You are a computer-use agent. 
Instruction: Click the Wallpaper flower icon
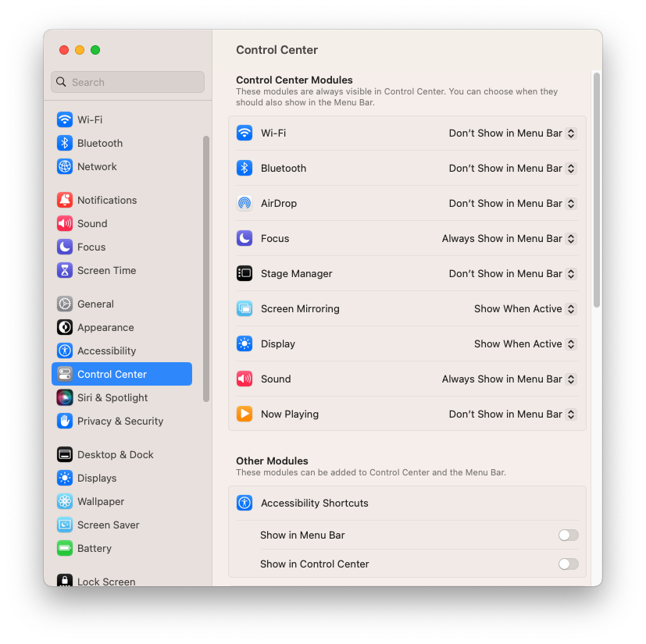tap(65, 501)
